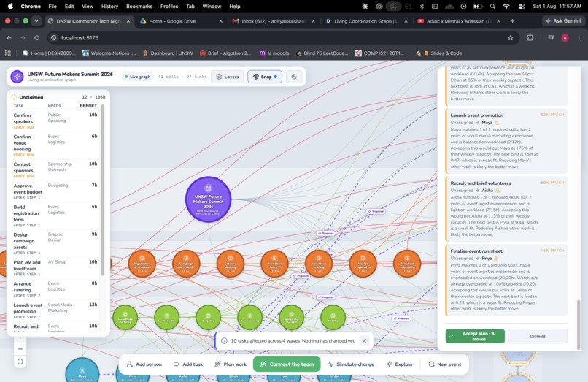Click the Explain button
The image size is (588, 382).
(x=399, y=364)
